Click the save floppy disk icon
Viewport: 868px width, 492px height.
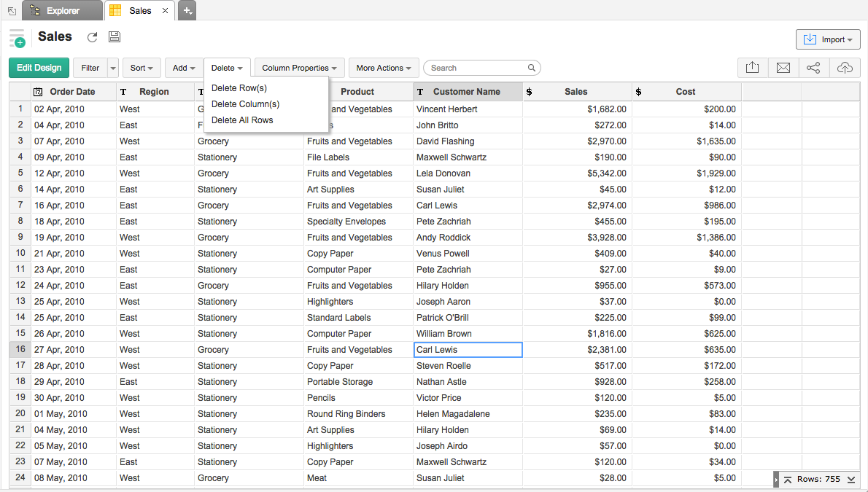(115, 37)
